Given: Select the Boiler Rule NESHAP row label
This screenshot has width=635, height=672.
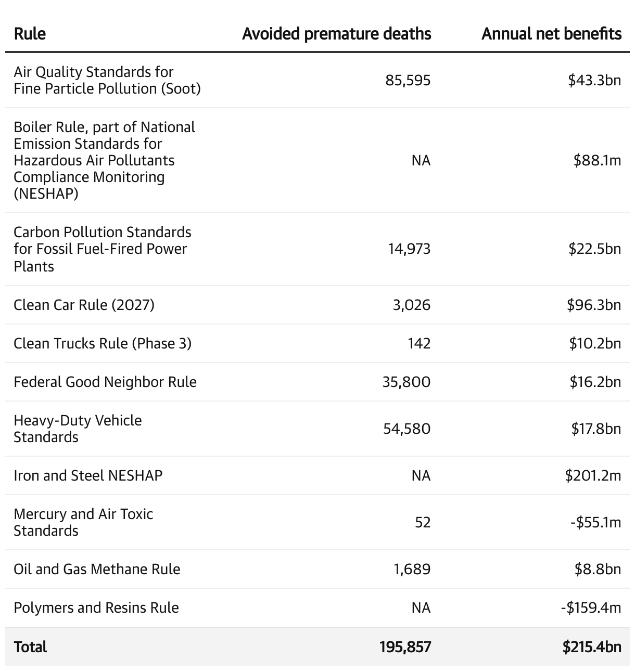Looking at the screenshot, I should 105,160.
